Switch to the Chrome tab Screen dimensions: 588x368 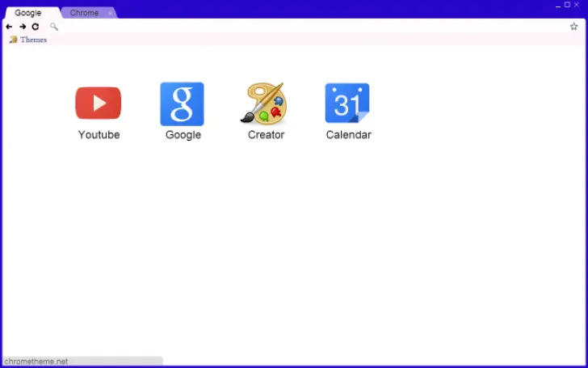click(x=84, y=13)
